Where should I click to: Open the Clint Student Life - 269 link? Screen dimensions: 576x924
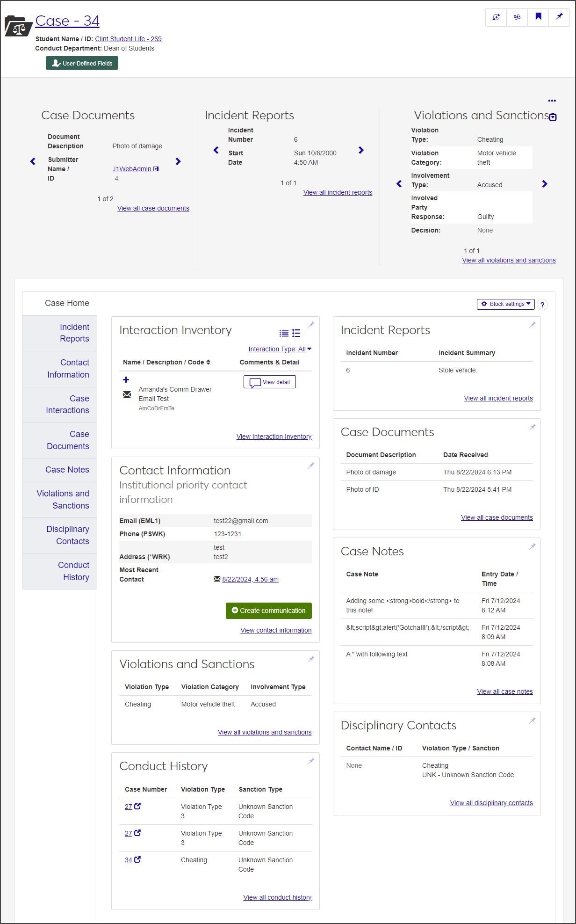tap(128, 39)
